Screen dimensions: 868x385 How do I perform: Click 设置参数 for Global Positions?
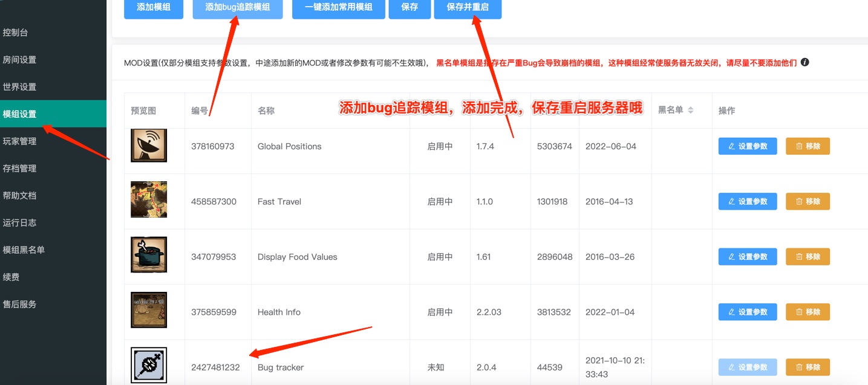coord(748,146)
